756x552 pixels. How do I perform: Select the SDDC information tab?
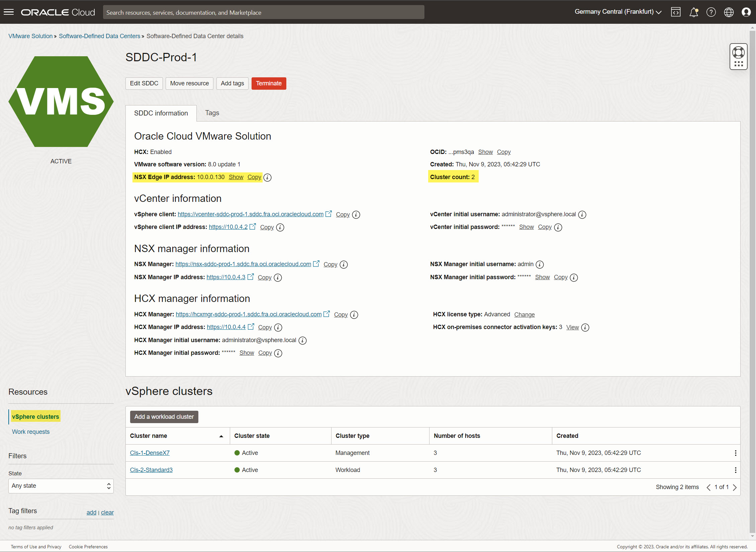pyautogui.click(x=161, y=113)
